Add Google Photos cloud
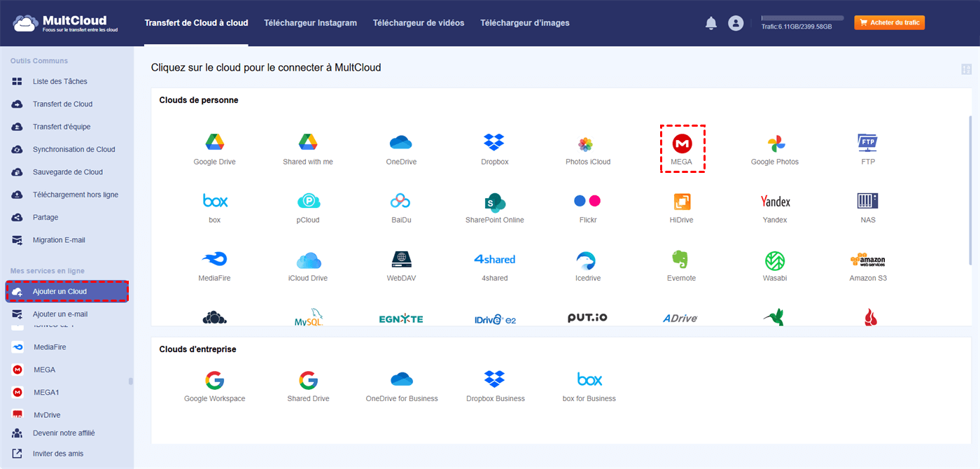The height and width of the screenshot is (469, 980). coord(775,149)
